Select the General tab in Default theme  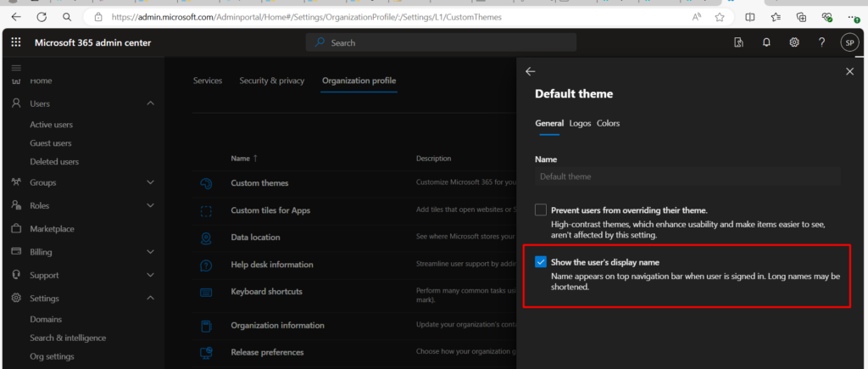(549, 124)
